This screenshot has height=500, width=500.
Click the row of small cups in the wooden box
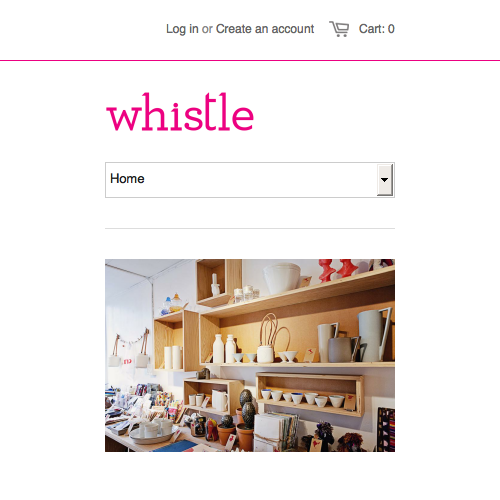303,397
